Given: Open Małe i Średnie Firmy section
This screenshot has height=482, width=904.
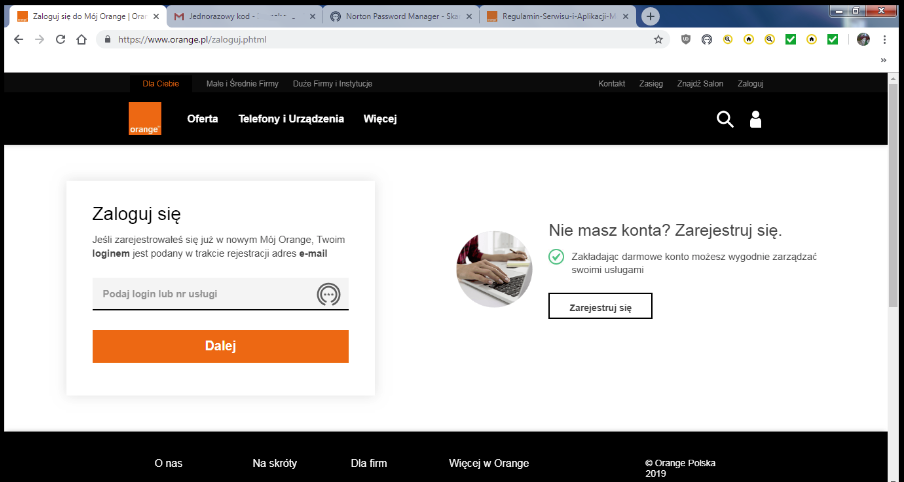Looking at the screenshot, I should pos(242,84).
